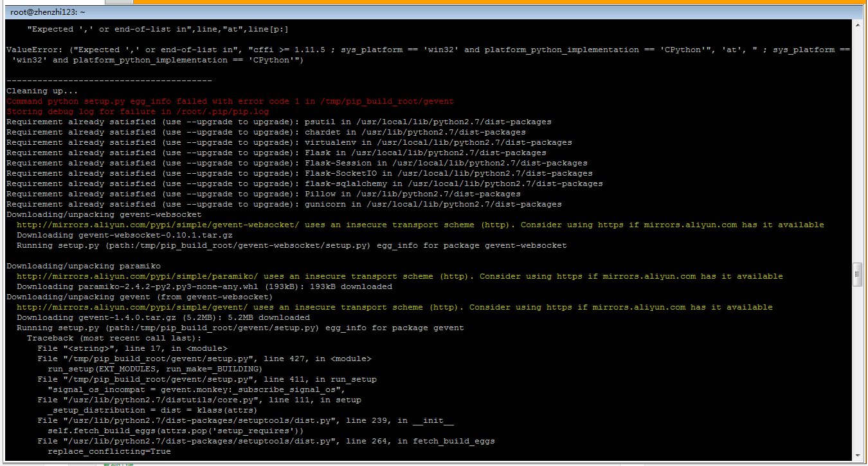Image resolution: width=868 pixels, height=466 pixels.
Task: Click the gunicorn requirement satisfied line
Action: click(x=284, y=204)
